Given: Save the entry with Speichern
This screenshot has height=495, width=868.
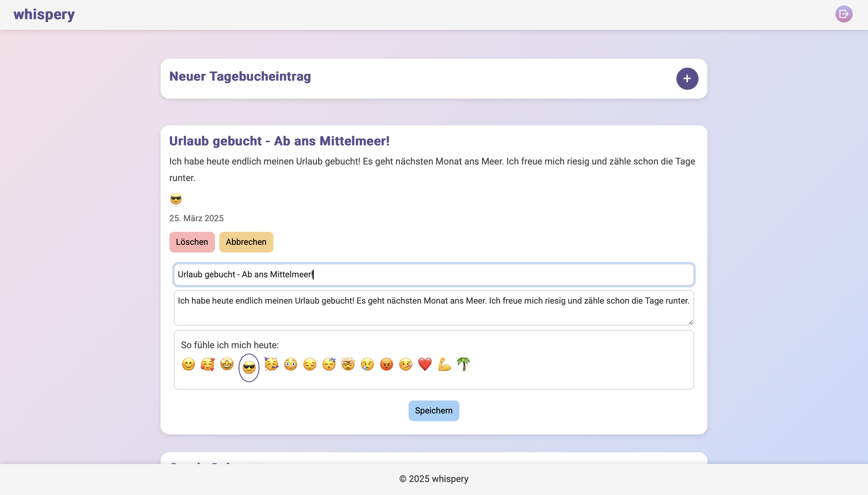Looking at the screenshot, I should coord(434,411).
